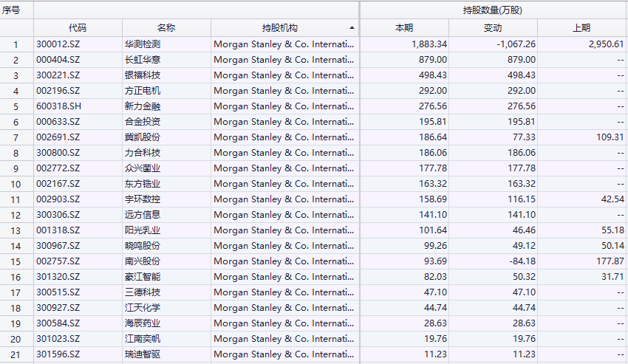Viewport: 628px width, 364px height.
Task: Select the 瑞迪智驱 name cell
Action: 143,354
